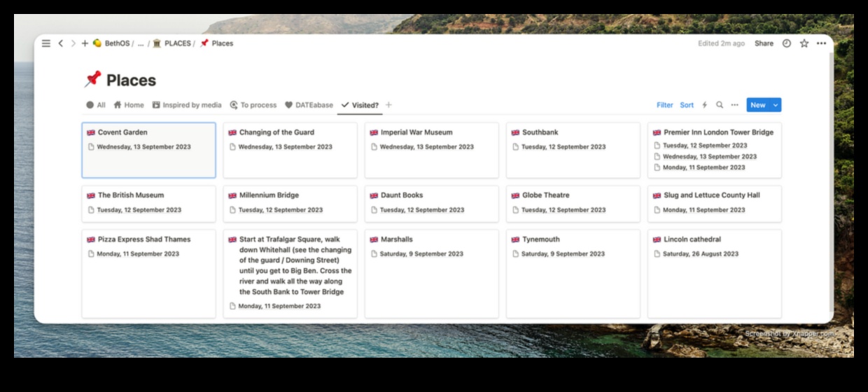868x392 pixels.
Task: Switch to the Inspired by media tab
Action: (x=187, y=105)
